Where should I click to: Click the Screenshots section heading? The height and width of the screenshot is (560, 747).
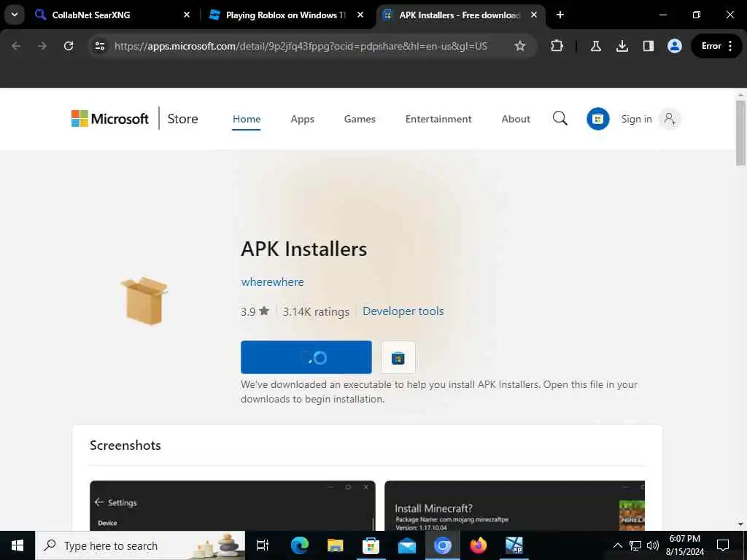point(125,446)
